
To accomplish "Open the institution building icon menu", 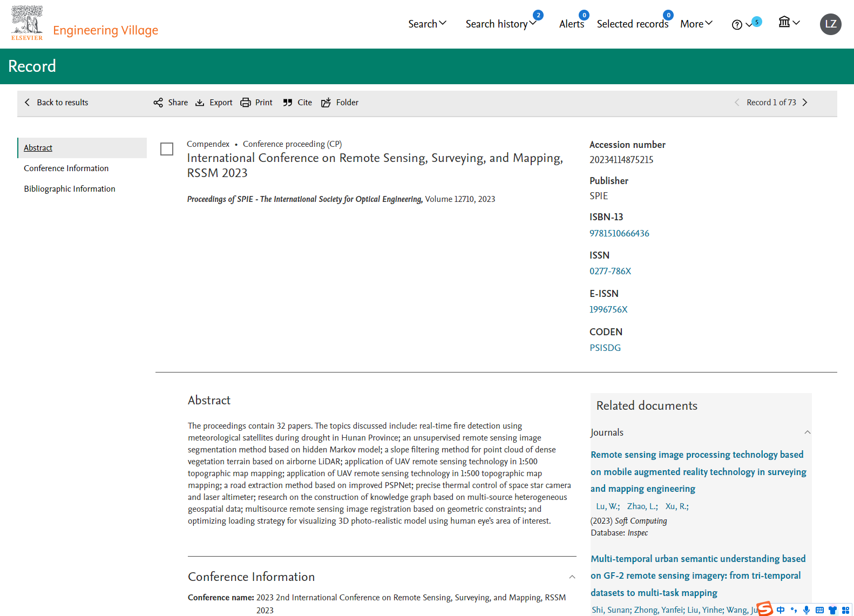I will click(x=789, y=22).
